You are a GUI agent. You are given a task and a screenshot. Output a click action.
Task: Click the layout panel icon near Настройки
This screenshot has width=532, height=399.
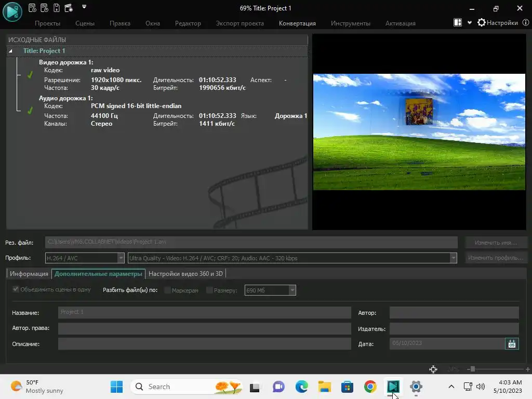coord(458,22)
